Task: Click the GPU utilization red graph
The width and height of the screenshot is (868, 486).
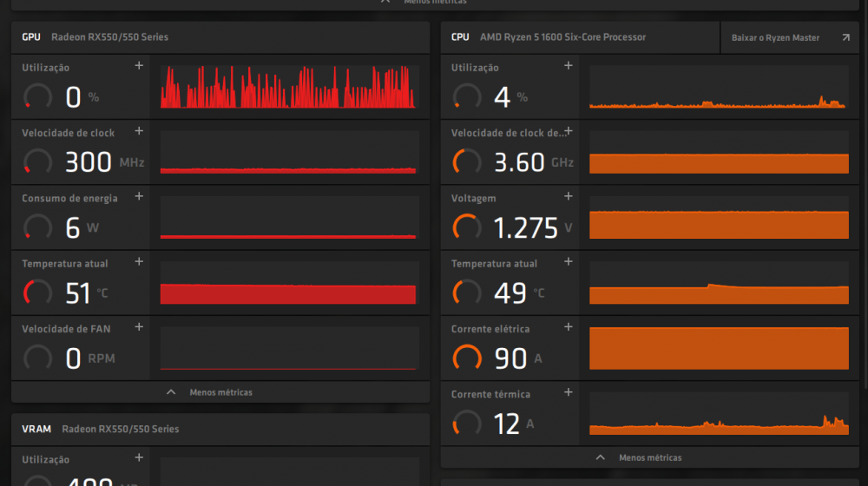Action: click(288, 87)
